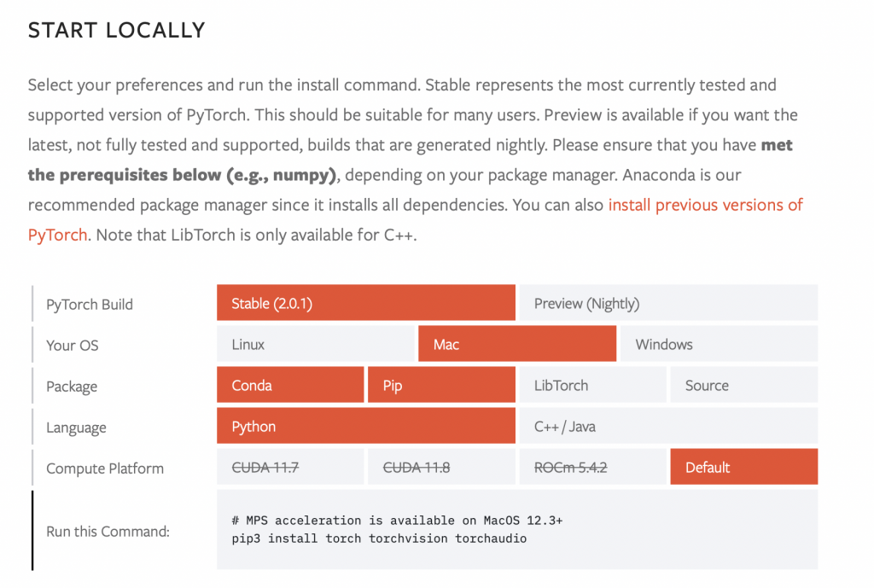The width and height of the screenshot is (874, 588).
Task: Select the ROCm 5.4.2 compute platform
Action: click(x=592, y=467)
